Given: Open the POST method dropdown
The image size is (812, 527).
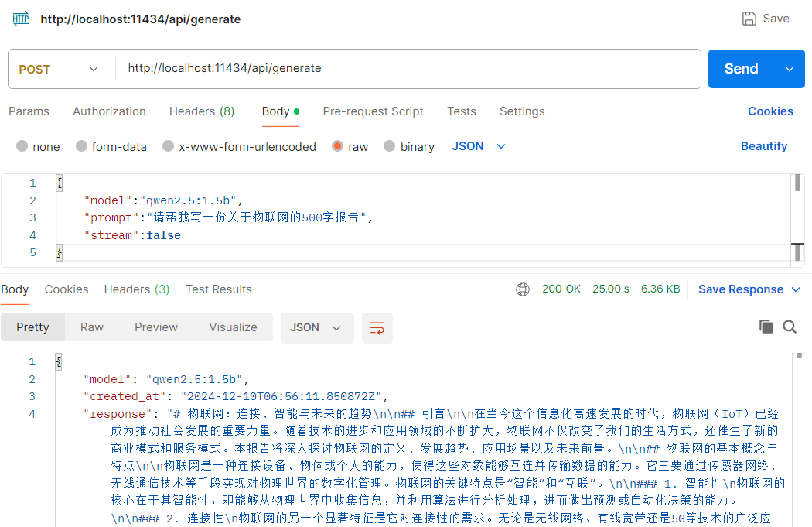Looking at the screenshot, I should pos(58,69).
